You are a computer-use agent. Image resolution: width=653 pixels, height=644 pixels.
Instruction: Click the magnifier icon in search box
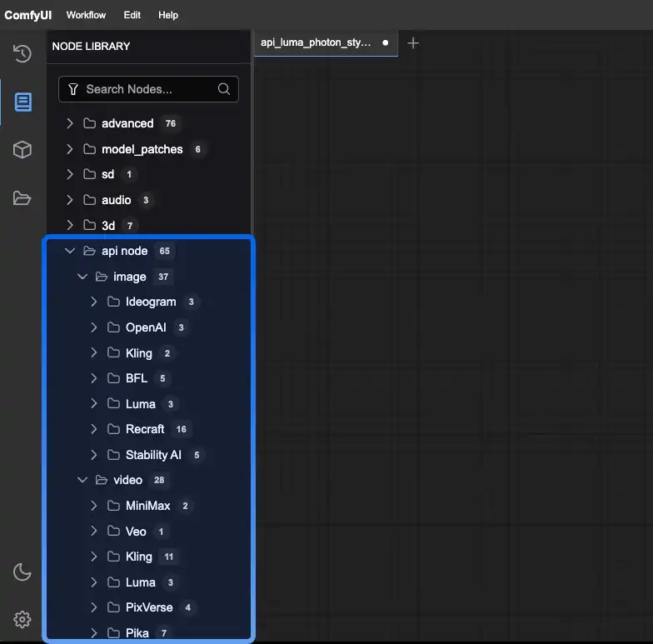223,89
